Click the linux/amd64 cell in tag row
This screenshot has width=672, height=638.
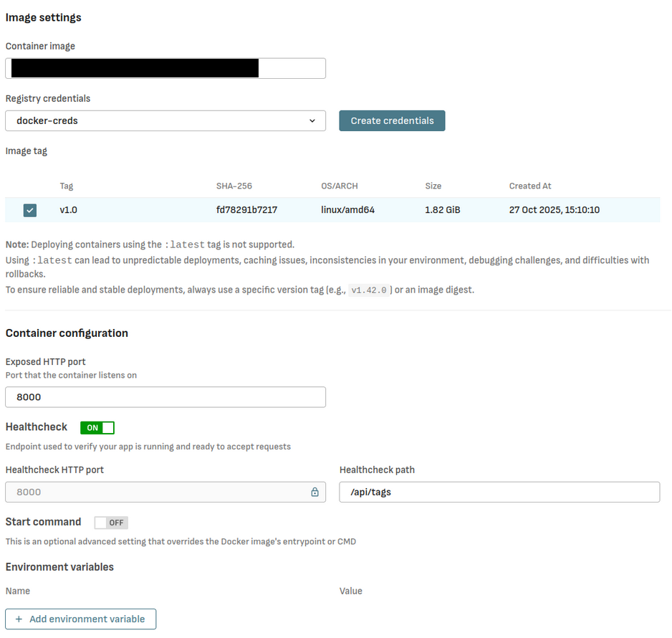click(x=347, y=210)
